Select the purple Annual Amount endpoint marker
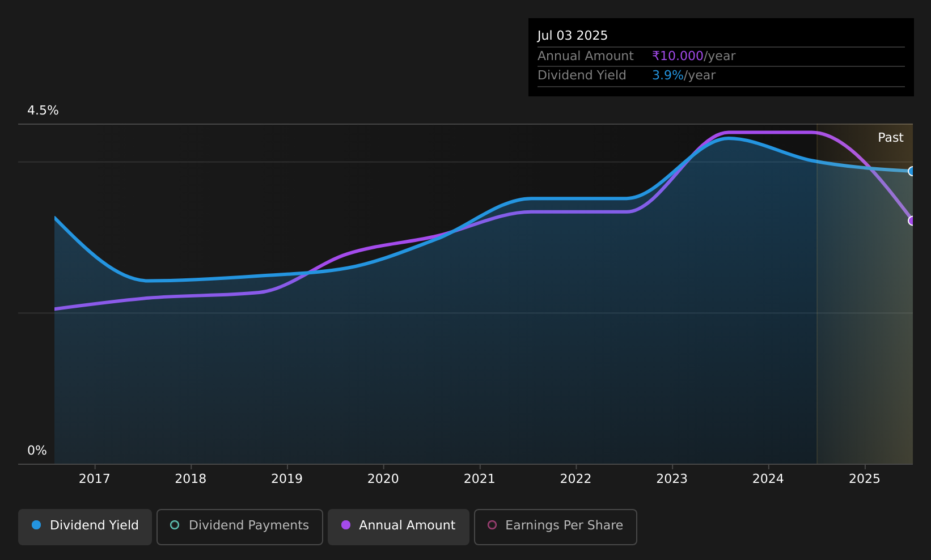 pos(912,220)
